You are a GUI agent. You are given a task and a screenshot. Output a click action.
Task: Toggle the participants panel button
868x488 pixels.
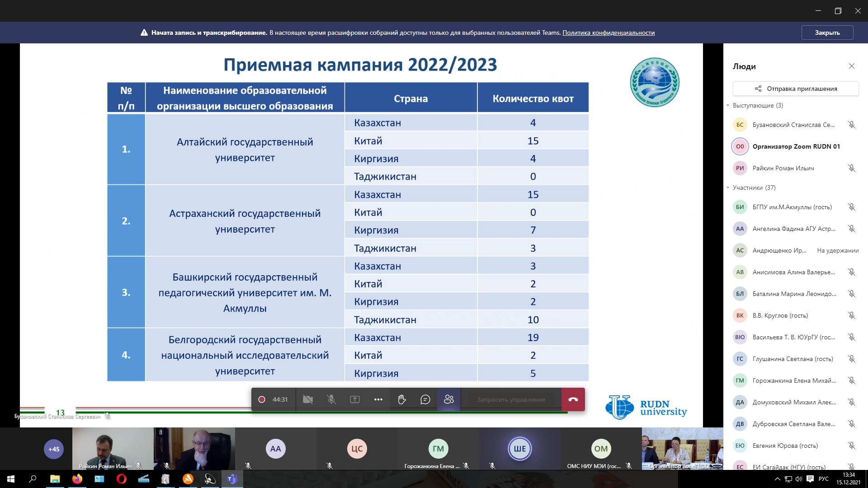click(x=449, y=399)
